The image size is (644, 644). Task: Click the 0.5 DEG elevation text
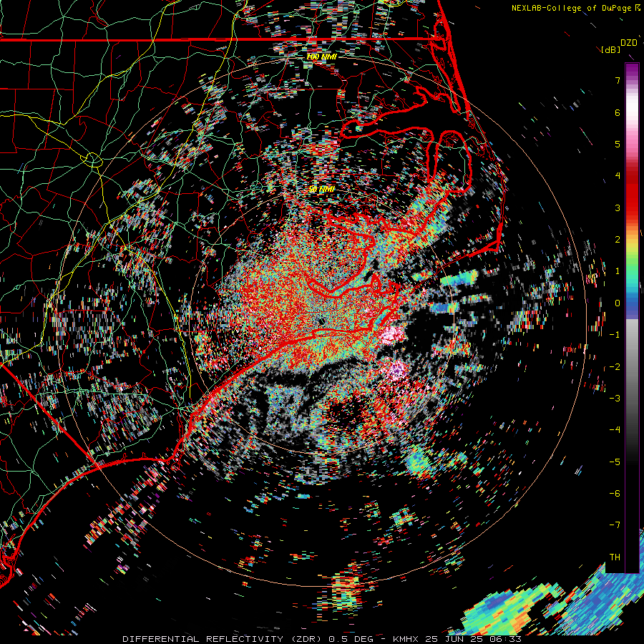tap(351, 639)
